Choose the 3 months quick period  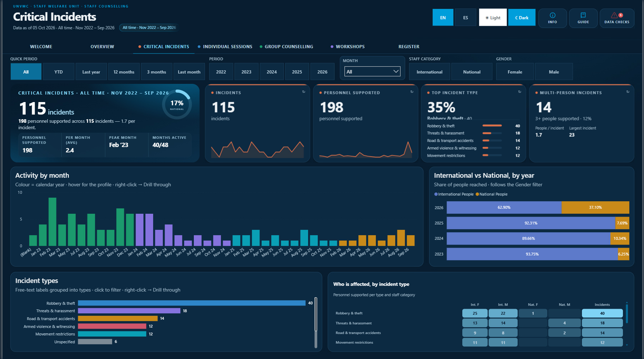point(156,72)
